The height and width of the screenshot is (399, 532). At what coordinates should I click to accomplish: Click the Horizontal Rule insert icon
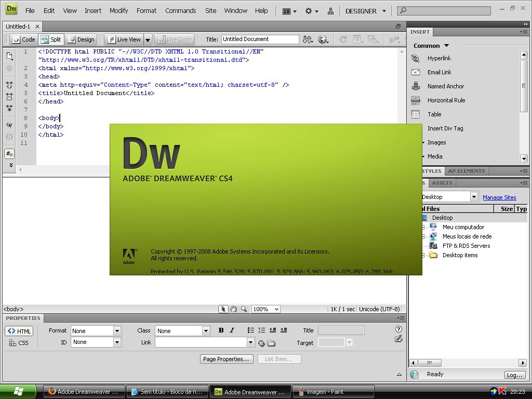coord(415,100)
